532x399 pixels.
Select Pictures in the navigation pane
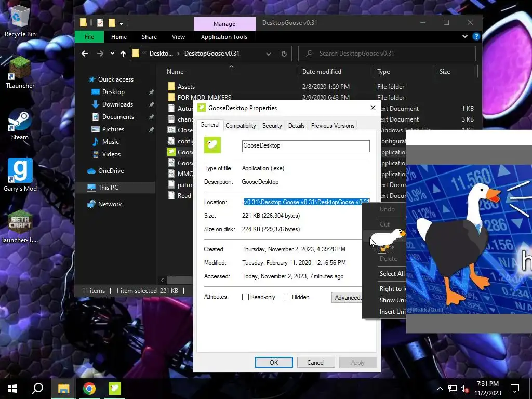[x=113, y=129]
